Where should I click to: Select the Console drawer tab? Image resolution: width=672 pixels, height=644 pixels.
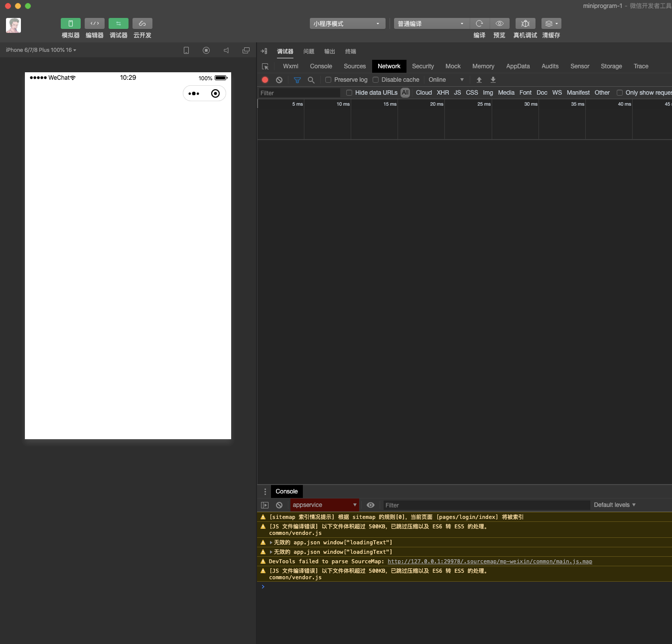(x=287, y=491)
